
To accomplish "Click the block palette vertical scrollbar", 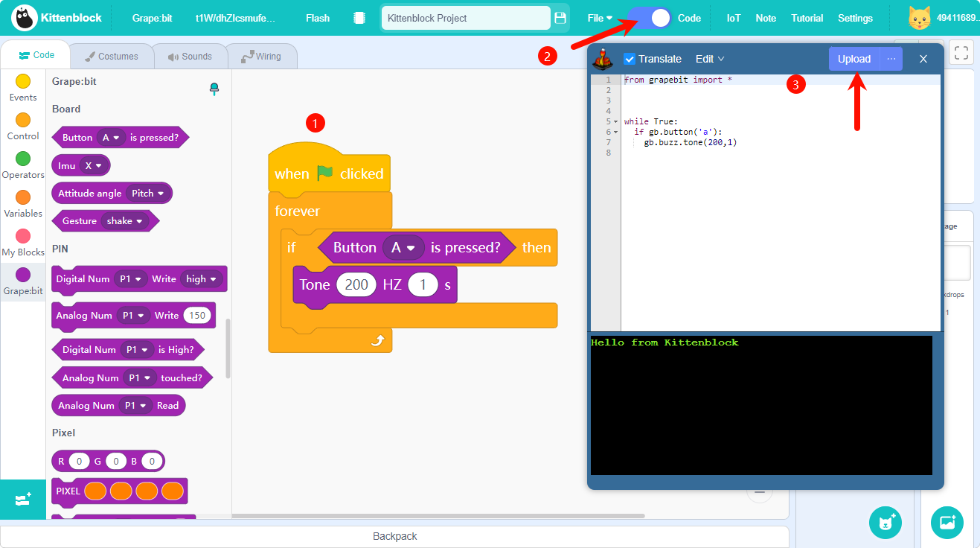I will [228, 348].
